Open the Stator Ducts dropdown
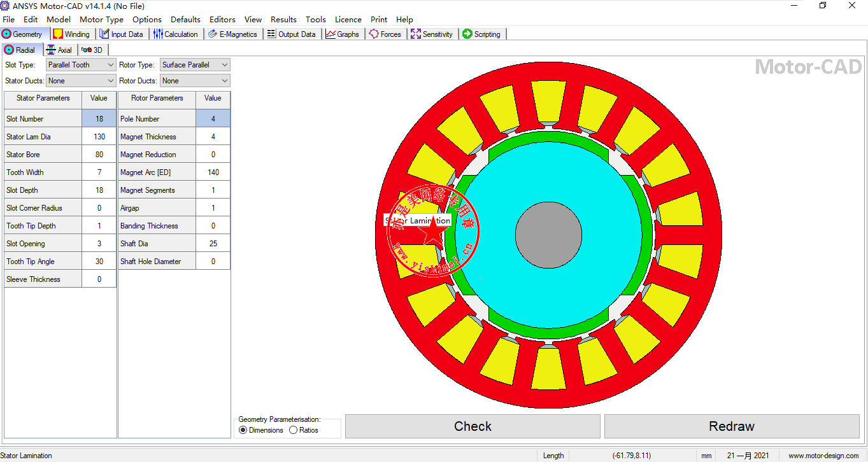 pyautogui.click(x=81, y=81)
